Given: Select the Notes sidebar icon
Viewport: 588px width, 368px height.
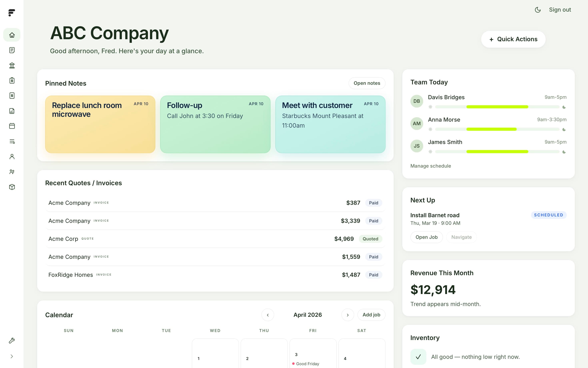Looking at the screenshot, I should [12, 50].
